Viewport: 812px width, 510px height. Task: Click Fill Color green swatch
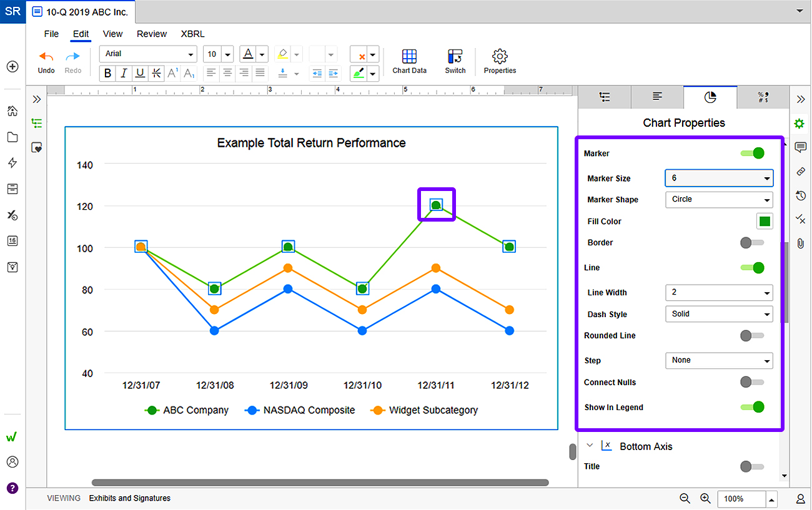(x=765, y=221)
